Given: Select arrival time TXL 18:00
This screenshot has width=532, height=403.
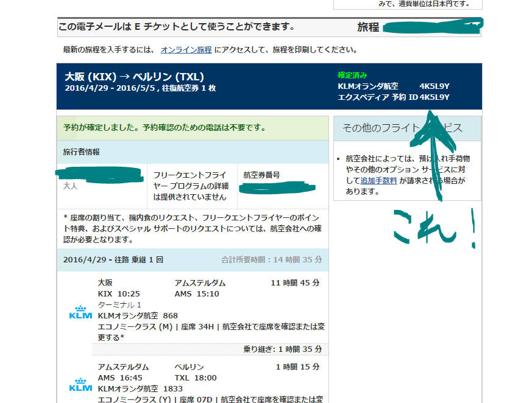Looking at the screenshot, I should pyautogui.click(x=196, y=378).
